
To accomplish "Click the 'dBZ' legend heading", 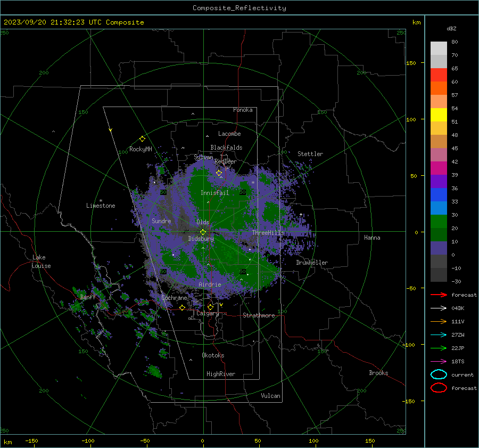I will click(x=451, y=29).
